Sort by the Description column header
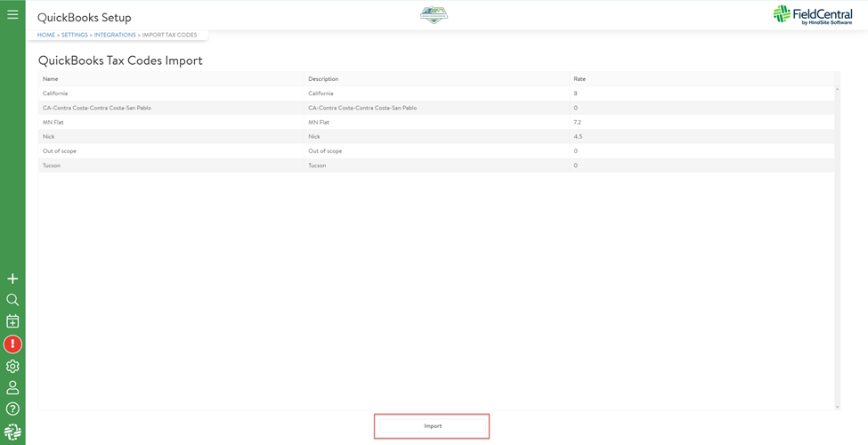The width and height of the screenshot is (868, 445). [323, 79]
